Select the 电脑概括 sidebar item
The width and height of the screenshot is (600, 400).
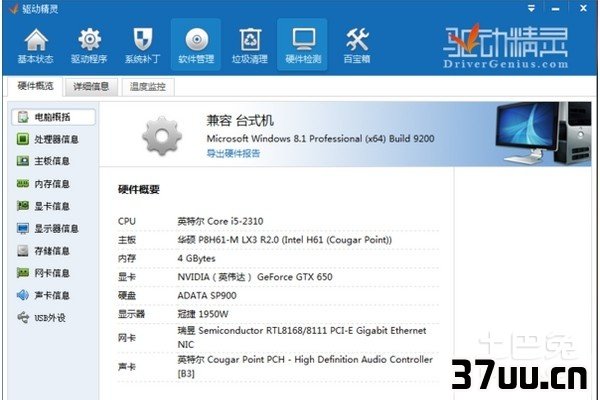coord(53,117)
